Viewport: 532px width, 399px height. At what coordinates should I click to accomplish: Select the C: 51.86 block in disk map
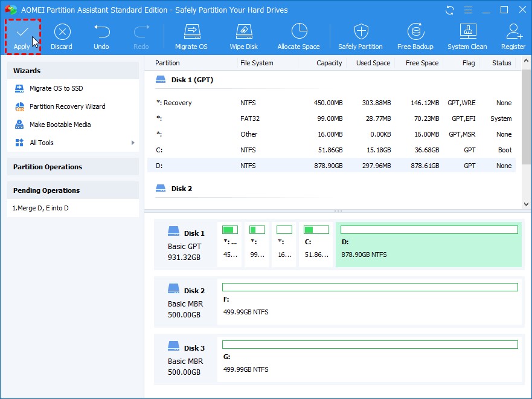[x=316, y=244]
